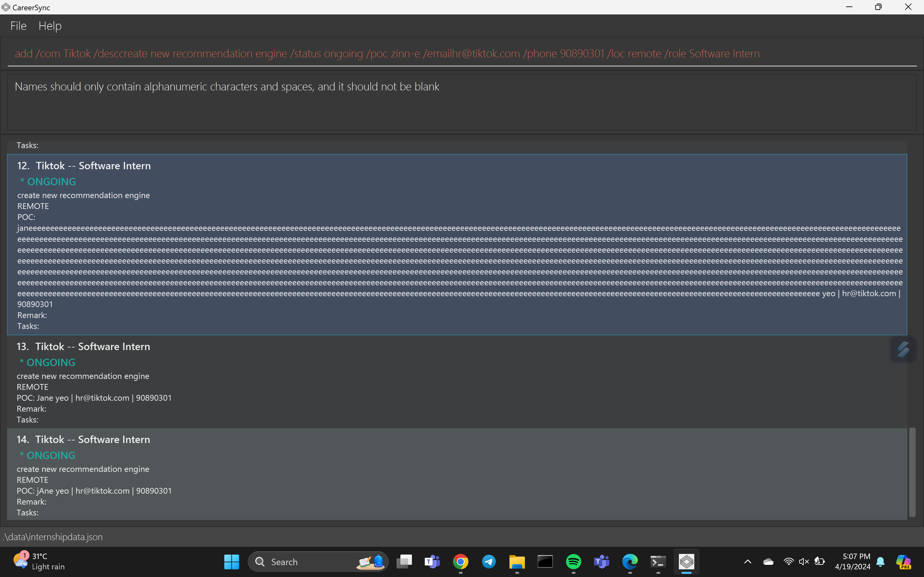Click the muted volume tray icon
This screenshot has height=577, width=924.
click(804, 562)
